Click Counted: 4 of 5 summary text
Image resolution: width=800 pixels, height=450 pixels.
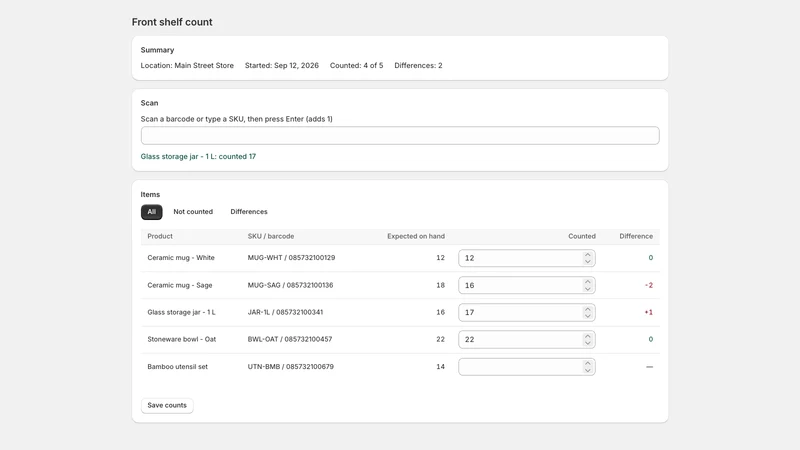click(x=356, y=65)
